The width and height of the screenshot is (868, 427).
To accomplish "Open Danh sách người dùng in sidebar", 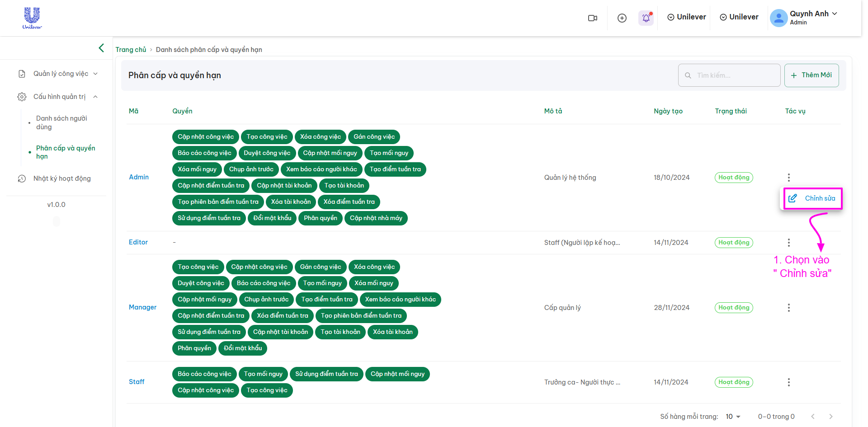I will 61,122.
